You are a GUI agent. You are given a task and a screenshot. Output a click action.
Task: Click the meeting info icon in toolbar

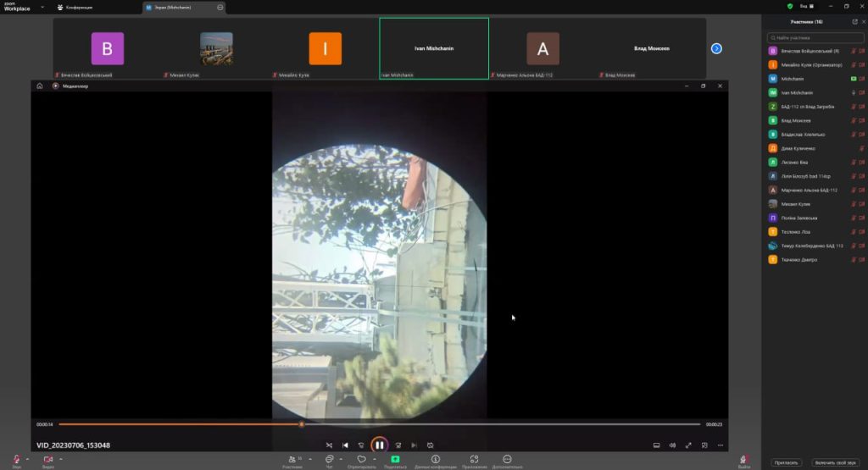(435, 459)
